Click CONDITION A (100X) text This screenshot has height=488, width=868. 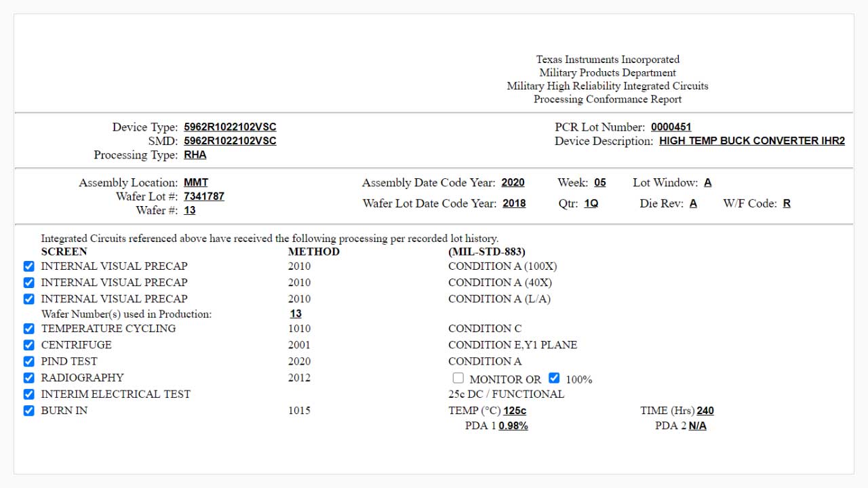point(502,266)
